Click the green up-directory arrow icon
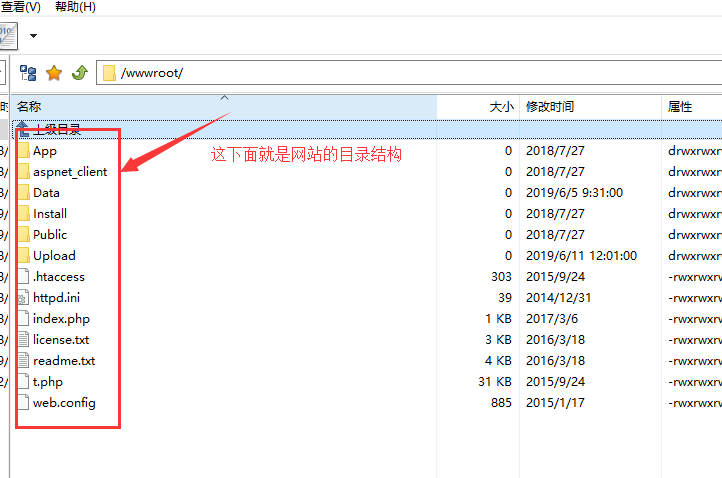This screenshot has width=722, height=478. tap(79, 73)
